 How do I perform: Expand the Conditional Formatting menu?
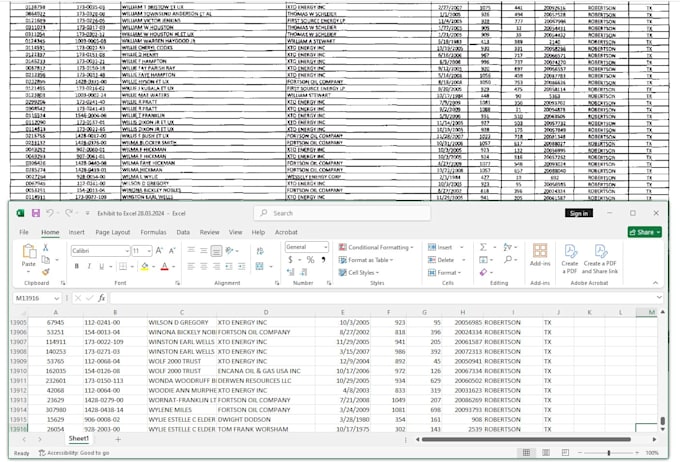point(376,247)
